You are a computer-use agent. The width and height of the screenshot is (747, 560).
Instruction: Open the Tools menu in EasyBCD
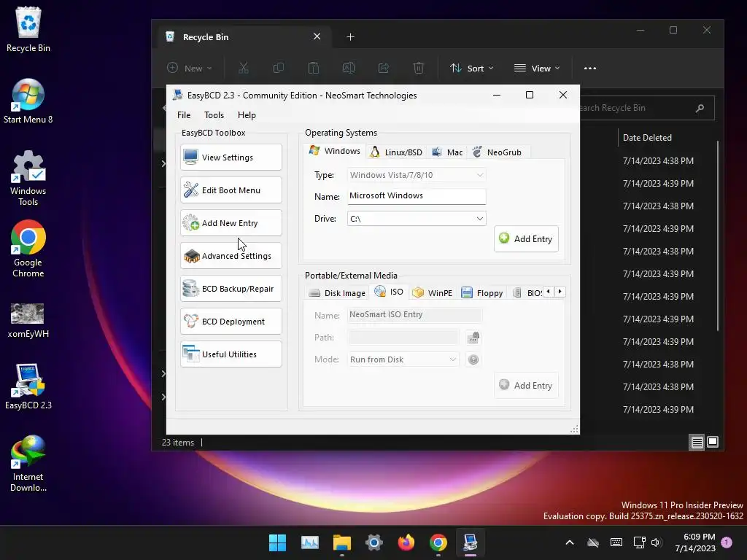[214, 114]
